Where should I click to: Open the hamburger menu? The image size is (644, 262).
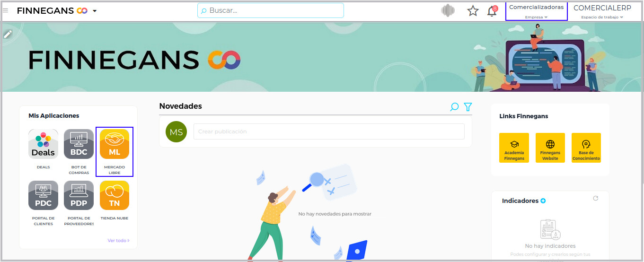click(x=6, y=10)
